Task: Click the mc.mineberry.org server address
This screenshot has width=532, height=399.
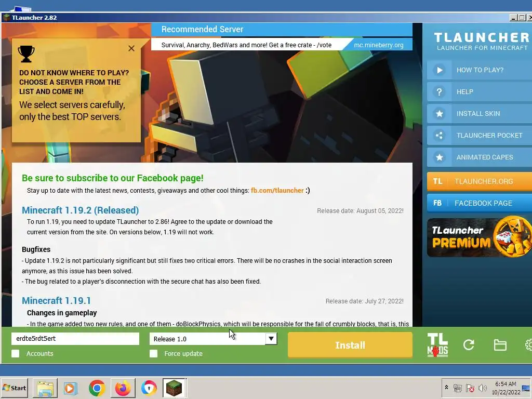Action: (x=379, y=45)
